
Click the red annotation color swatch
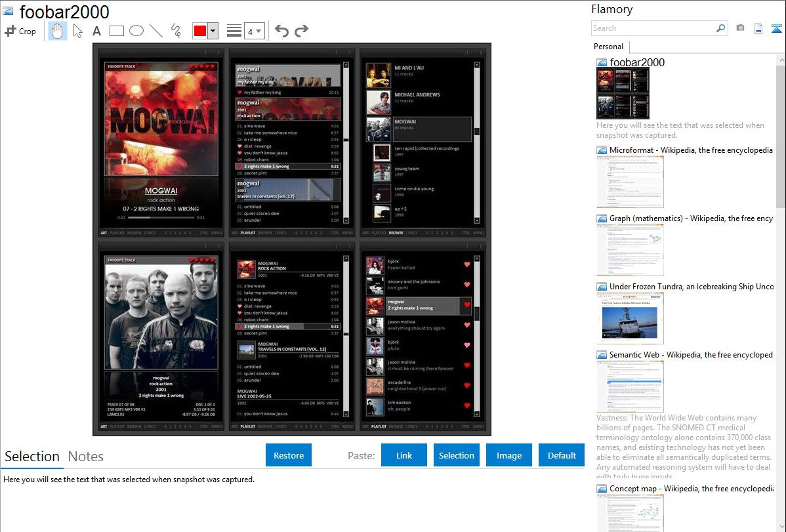coord(200,31)
